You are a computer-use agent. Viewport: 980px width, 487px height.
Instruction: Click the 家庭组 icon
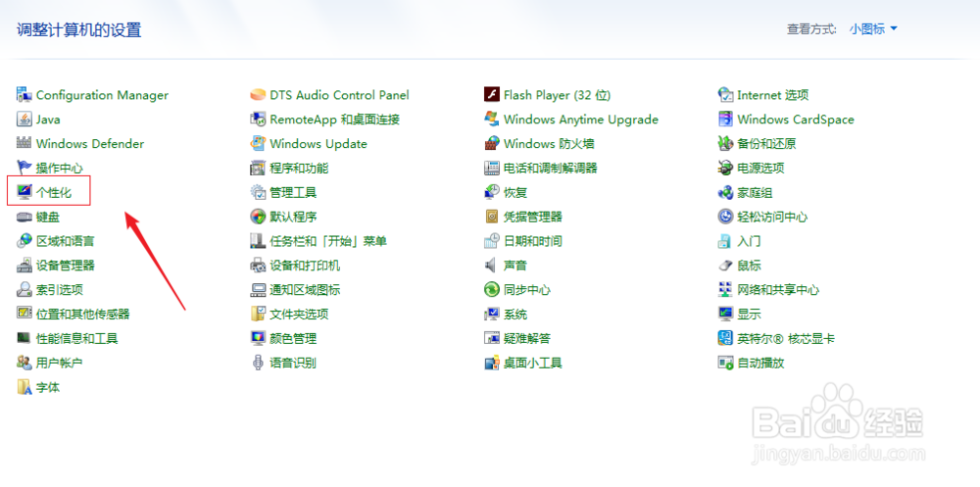pyautogui.click(x=725, y=193)
